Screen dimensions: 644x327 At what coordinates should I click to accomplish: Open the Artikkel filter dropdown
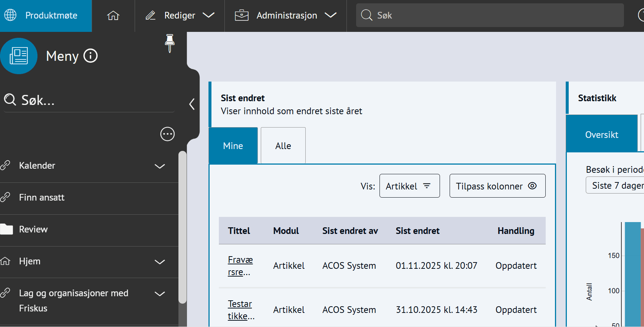[x=409, y=186]
